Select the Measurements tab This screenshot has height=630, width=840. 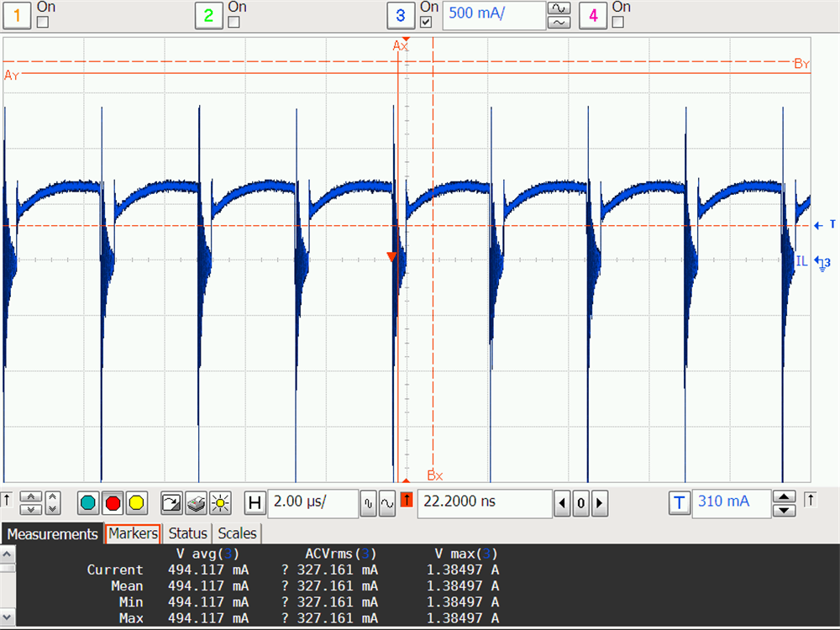52,534
